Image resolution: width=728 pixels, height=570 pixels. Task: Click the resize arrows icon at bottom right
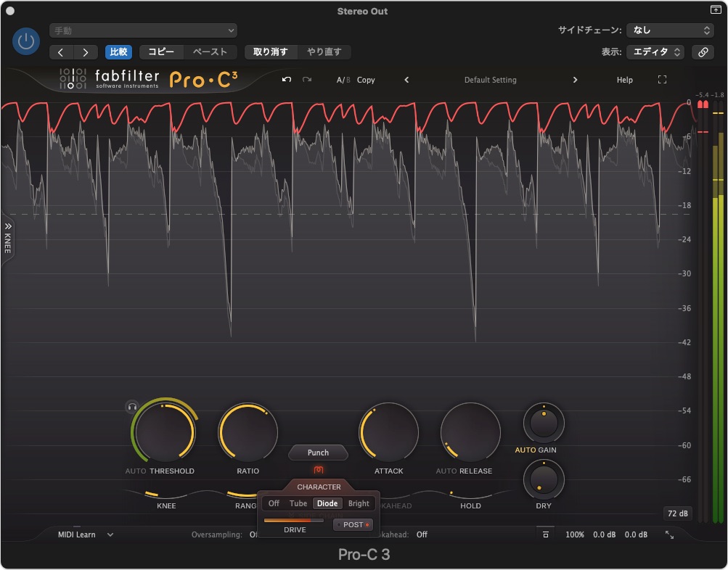(x=669, y=534)
